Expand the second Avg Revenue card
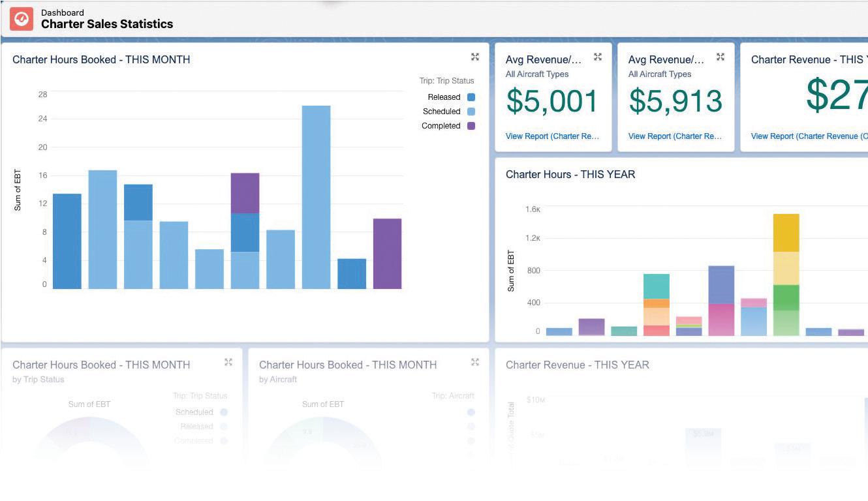 pos(721,57)
